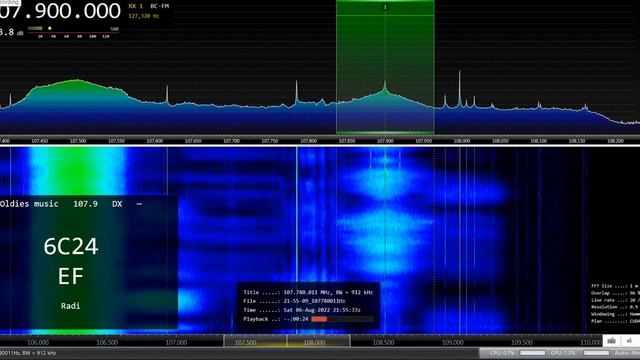Click the RX 1 receiver label
Image resolution: width=640 pixels, height=360 pixels.
pos(136,6)
